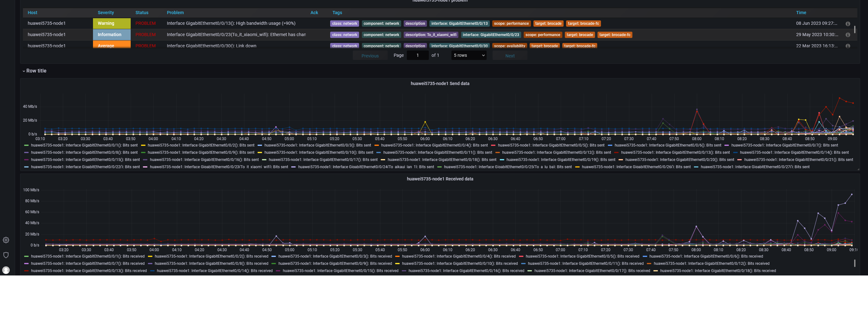Click "class: network" tag in GigabitEthernet0/0/13 row
This screenshot has width=868, height=331.
[344, 24]
